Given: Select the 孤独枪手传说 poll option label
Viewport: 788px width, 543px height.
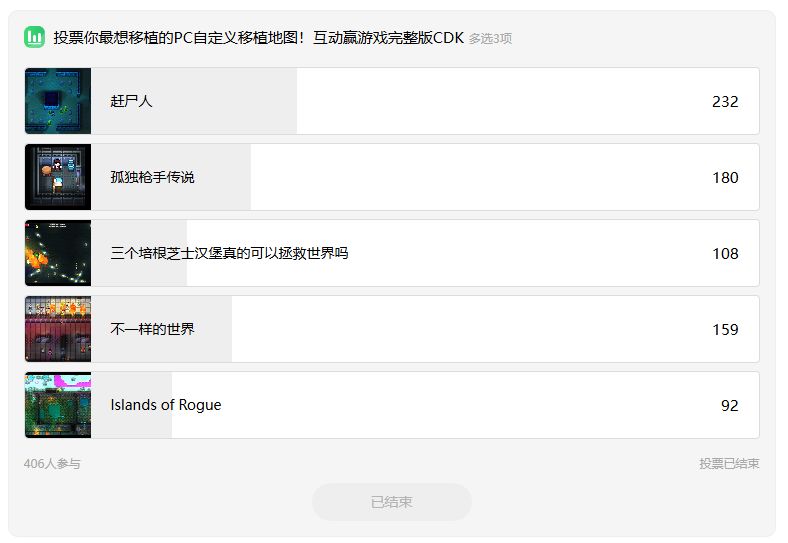Looking at the screenshot, I should point(152,177).
